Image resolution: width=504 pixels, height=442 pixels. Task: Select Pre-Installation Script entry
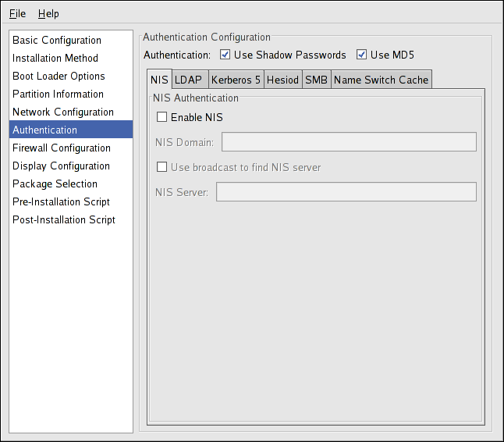pyautogui.click(x=61, y=201)
